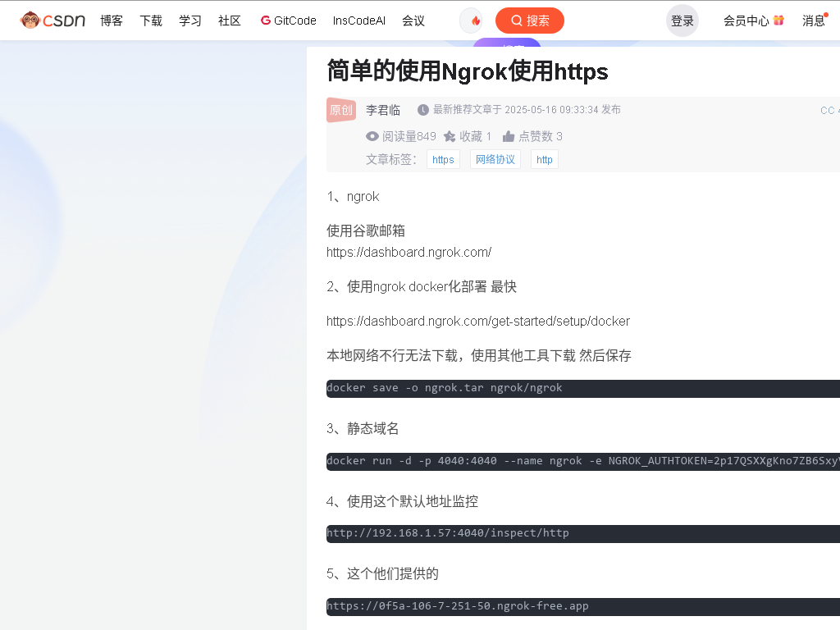This screenshot has width=840, height=630.
Task: Click the 登录 button
Action: [682, 21]
